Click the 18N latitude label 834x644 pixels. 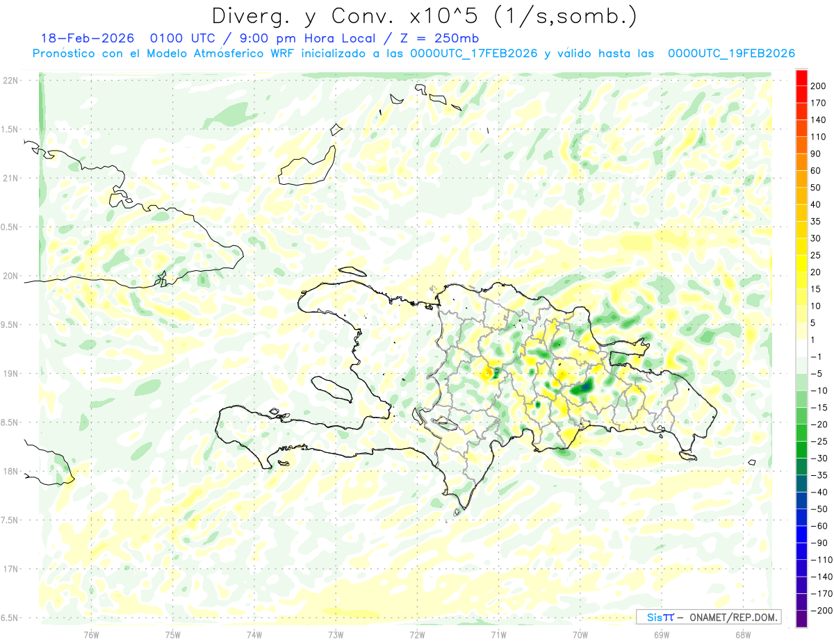pyautogui.click(x=10, y=471)
